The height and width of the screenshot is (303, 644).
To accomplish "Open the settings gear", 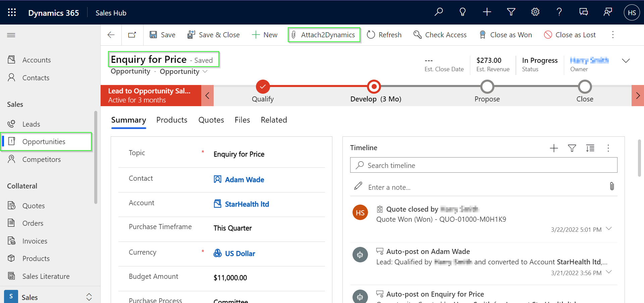I will [535, 12].
